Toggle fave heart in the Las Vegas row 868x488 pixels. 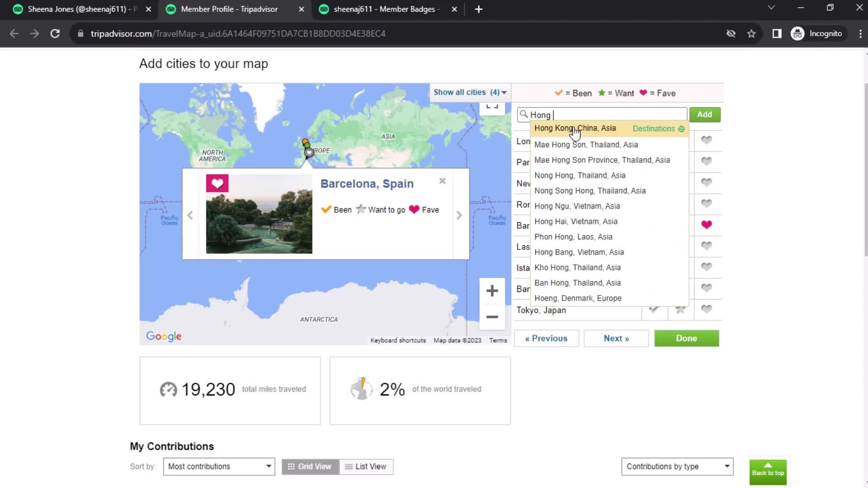[x=707, y=245]
